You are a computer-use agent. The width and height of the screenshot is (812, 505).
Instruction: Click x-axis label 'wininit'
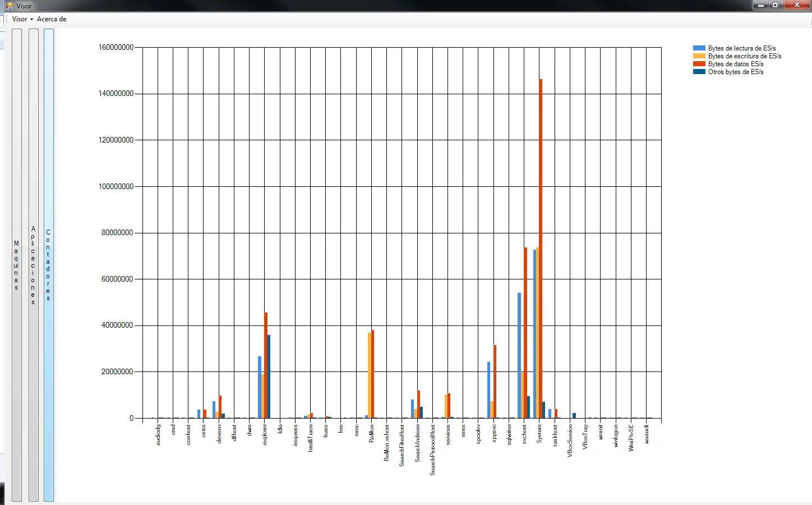(601, 432)
